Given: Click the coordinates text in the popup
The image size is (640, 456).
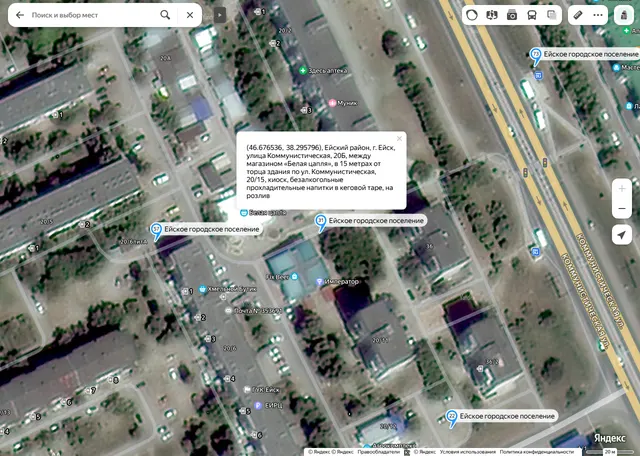Looking at the screenshot, I should [284, 148].
